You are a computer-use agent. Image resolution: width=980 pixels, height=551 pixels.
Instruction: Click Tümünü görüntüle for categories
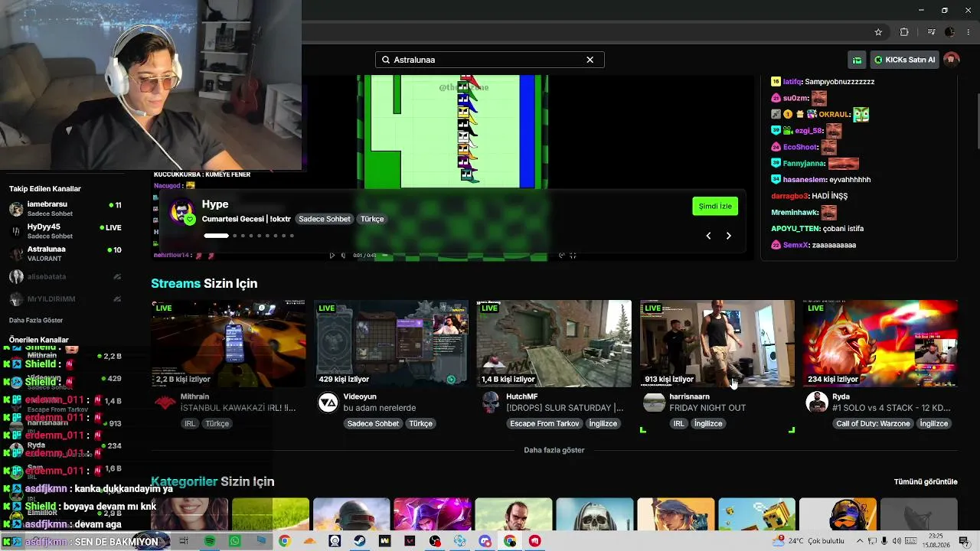tap(926, 481)
